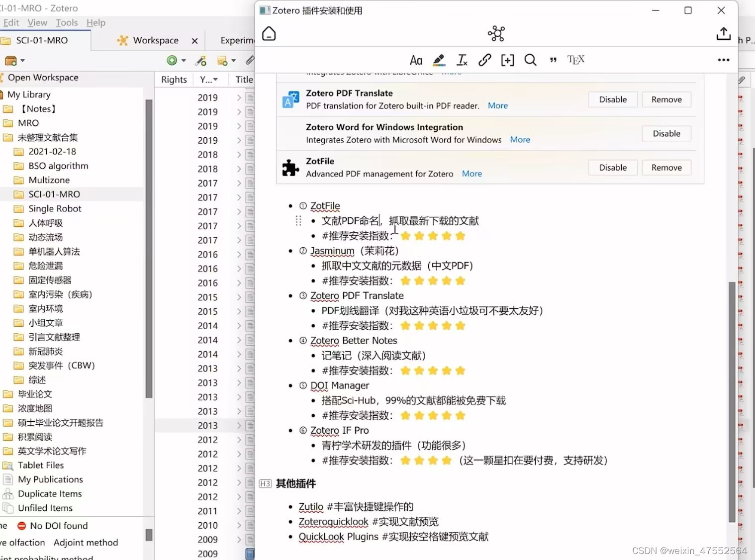Clear formatting with the Ix tool
This screenshot has width=755, height=560.
(x=462, y=60)
